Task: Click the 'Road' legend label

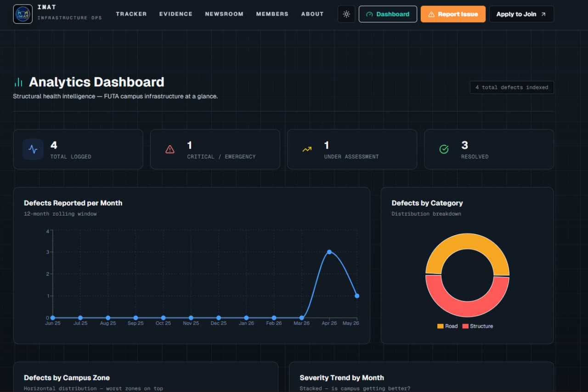Action: (x=452, y=326)
